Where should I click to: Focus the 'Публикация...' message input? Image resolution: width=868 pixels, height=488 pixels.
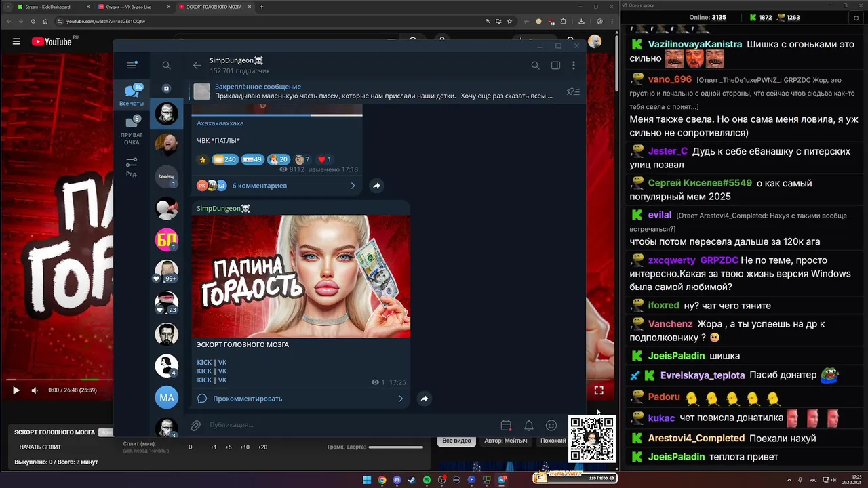349,425
